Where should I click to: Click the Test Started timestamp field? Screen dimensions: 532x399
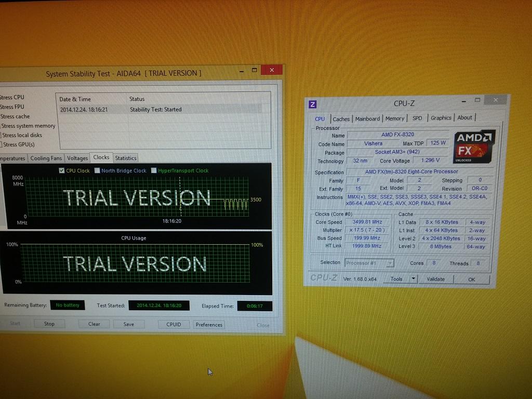click(159, 305)
